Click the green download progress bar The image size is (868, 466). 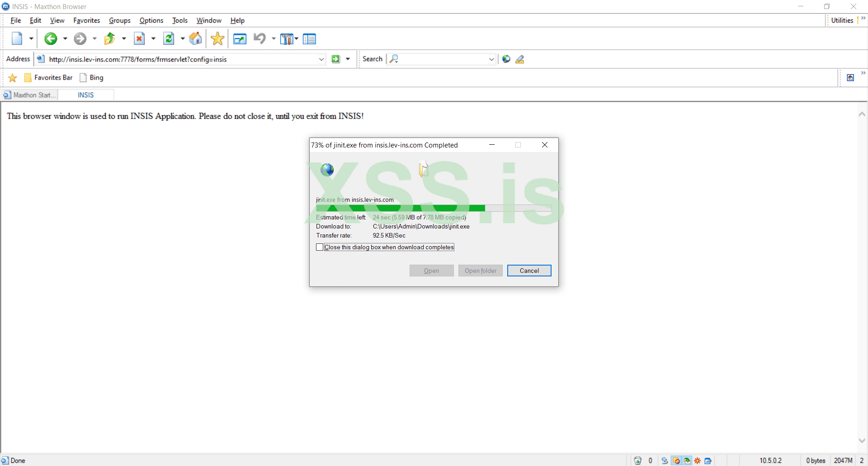click(x=434, y=208)
